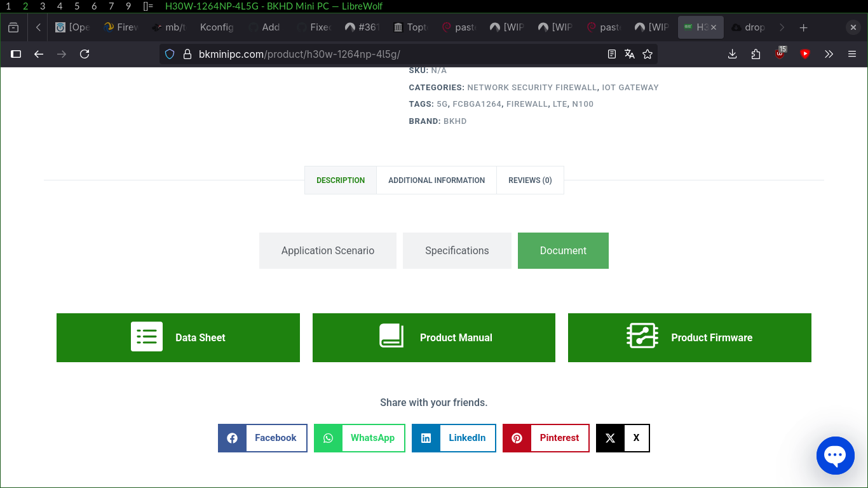Share the product via WhatsApp
Viewport: 868px width, 488px height.
(x=359, y=438)
